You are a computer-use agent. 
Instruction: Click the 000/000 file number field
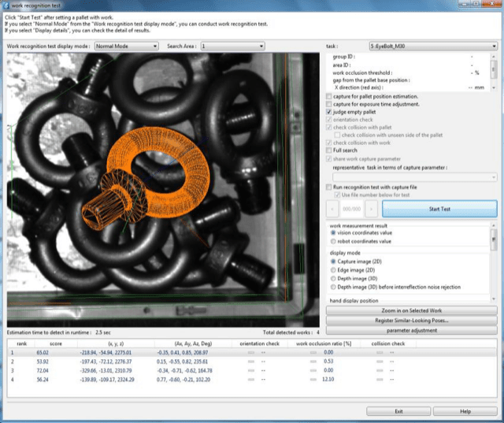[352, 209]
